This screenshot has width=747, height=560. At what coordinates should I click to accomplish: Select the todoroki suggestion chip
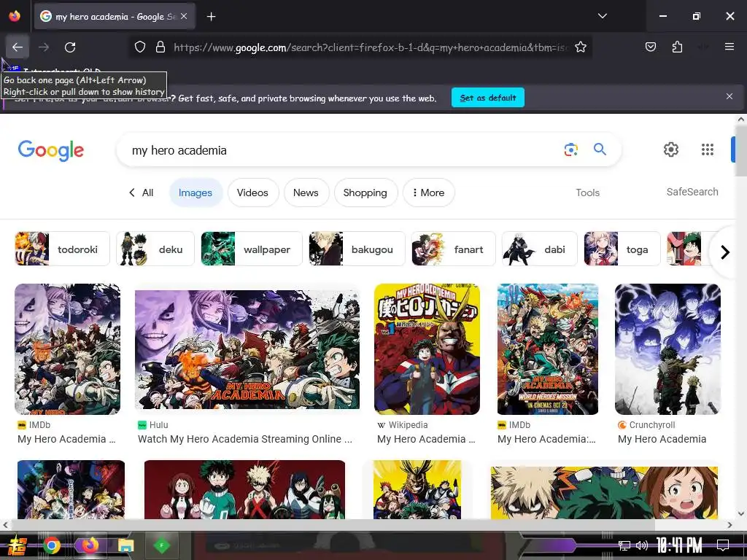[63, 249]
